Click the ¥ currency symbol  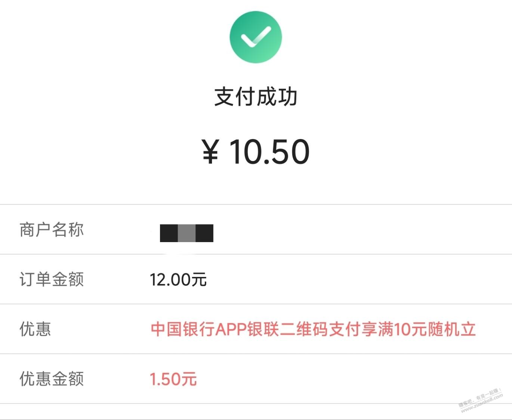coord(210,152)
